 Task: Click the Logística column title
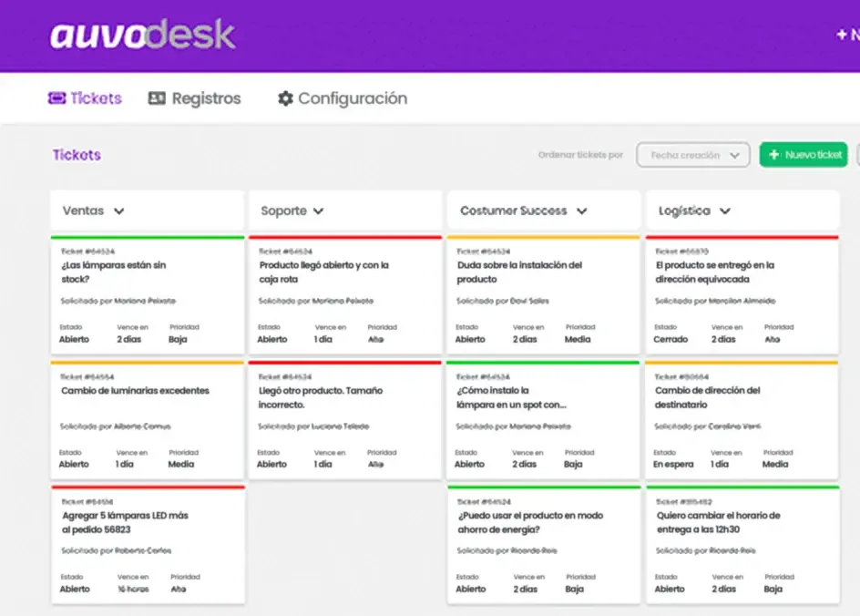tap(684, 211)
